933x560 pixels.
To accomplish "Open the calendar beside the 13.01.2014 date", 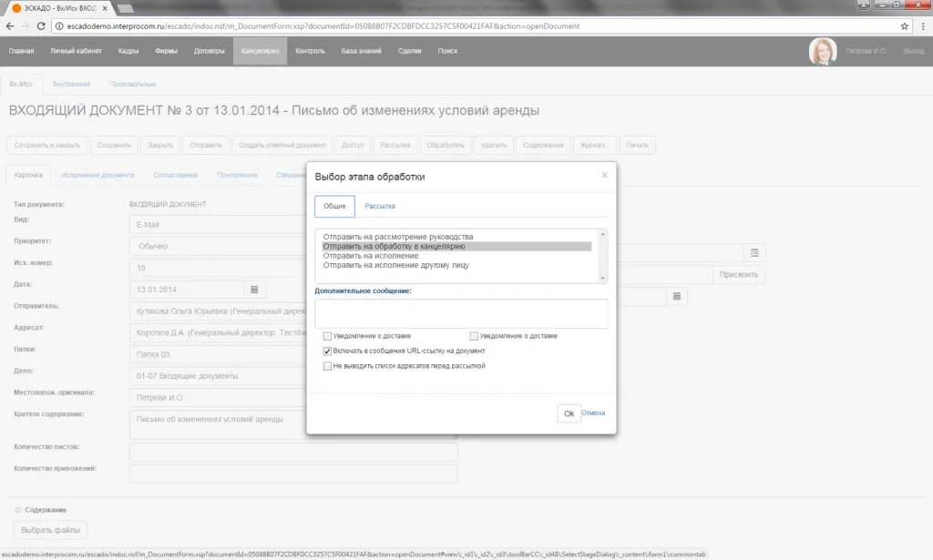I will 255,290.
